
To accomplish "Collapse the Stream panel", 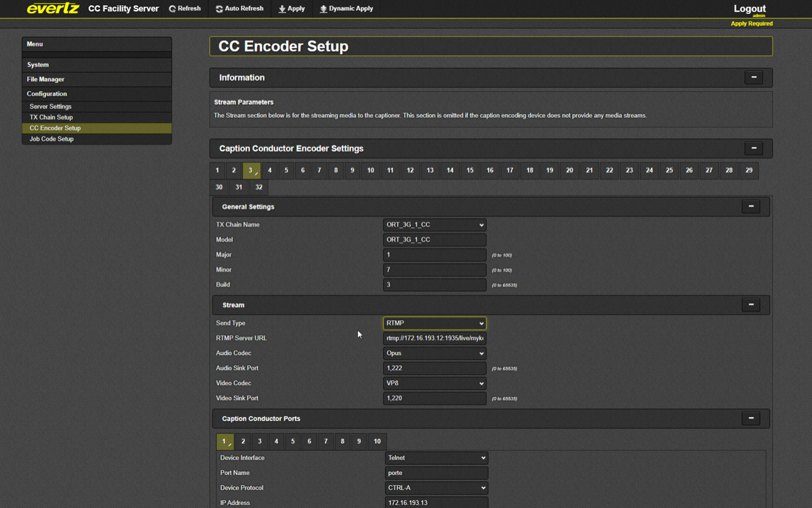I will point(751,305).
